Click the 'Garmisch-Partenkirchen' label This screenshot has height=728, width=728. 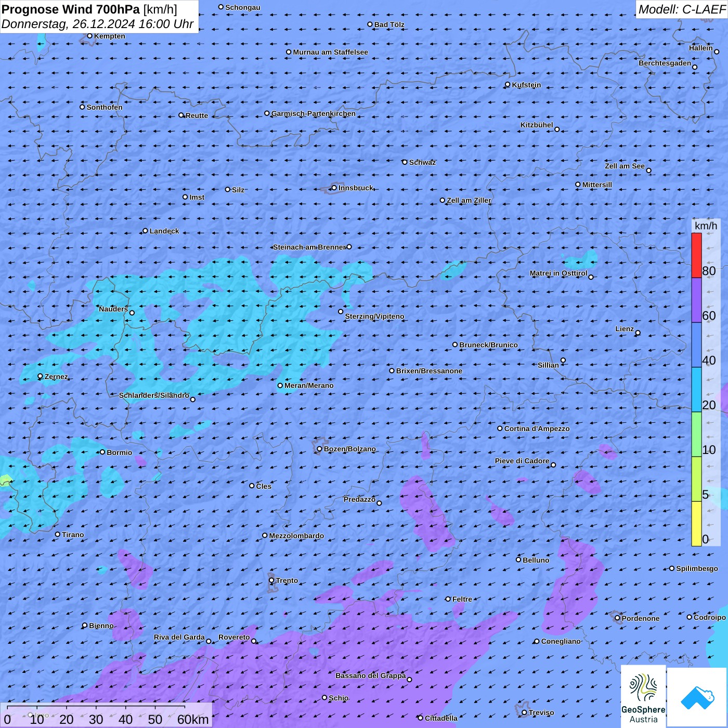(314, 113)
